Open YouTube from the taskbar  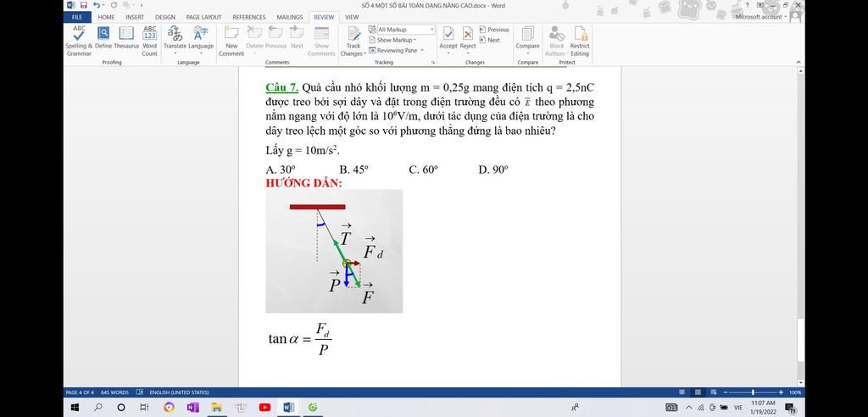click(264, 408)
